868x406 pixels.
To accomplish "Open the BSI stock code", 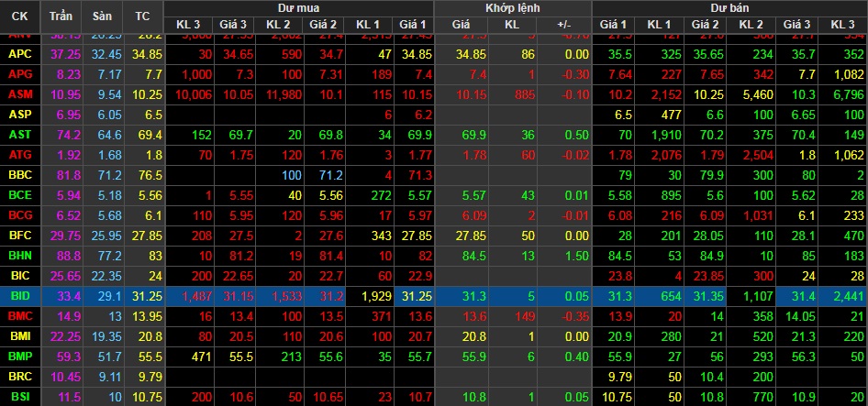I will coord(20,396).
